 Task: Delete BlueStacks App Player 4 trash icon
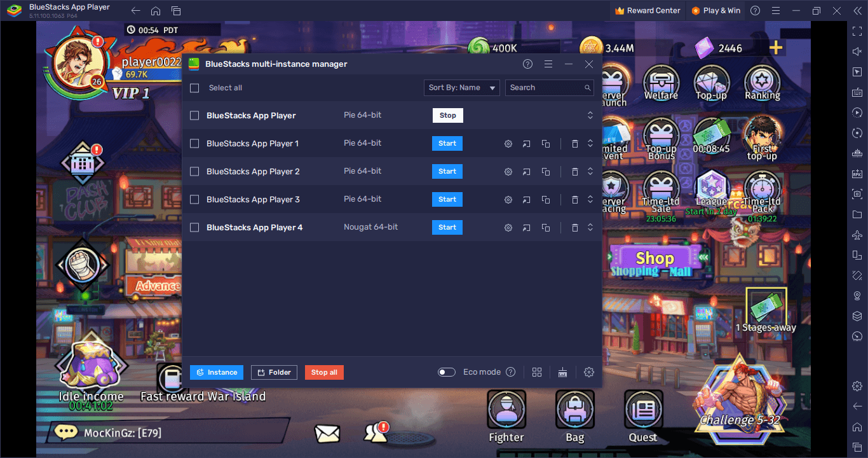click(574, 228)
